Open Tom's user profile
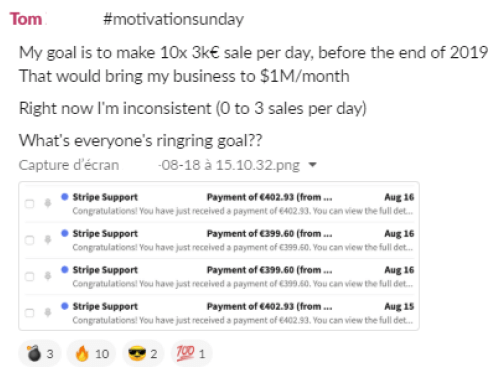 pyautogui.click(x=26, y=19)
